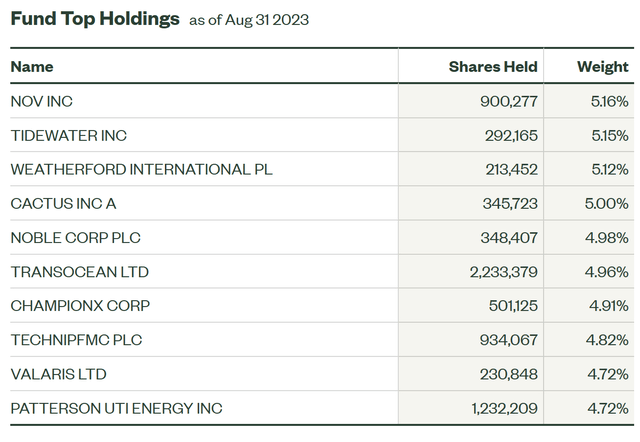
Task: Click VALARIS LTD holding name
Action: 58,374
